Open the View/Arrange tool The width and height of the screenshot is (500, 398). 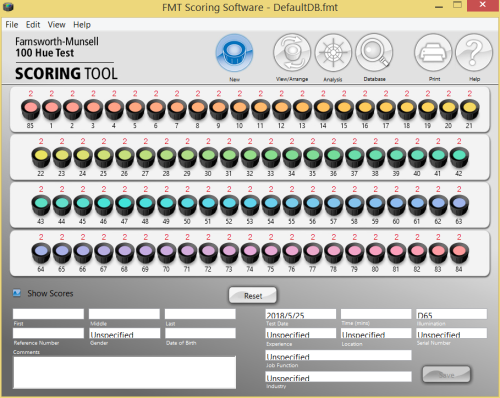click(292, 53)
